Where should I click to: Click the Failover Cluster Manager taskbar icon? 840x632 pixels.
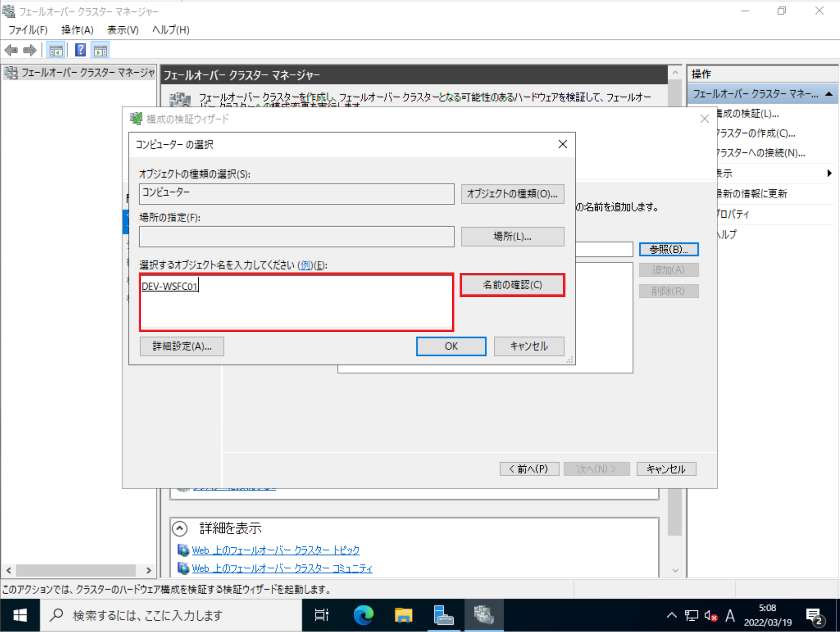tap(484, 615)
